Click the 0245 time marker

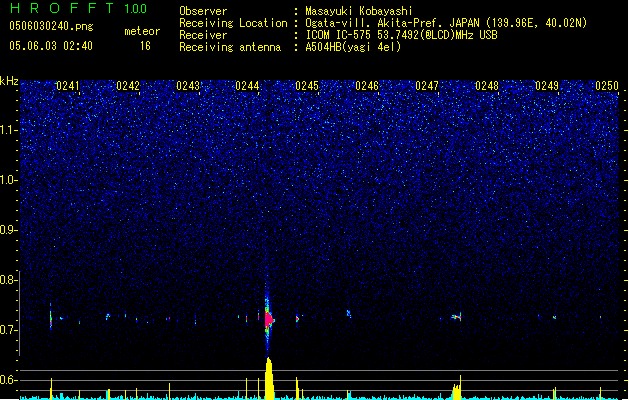[x=307, y=86]
